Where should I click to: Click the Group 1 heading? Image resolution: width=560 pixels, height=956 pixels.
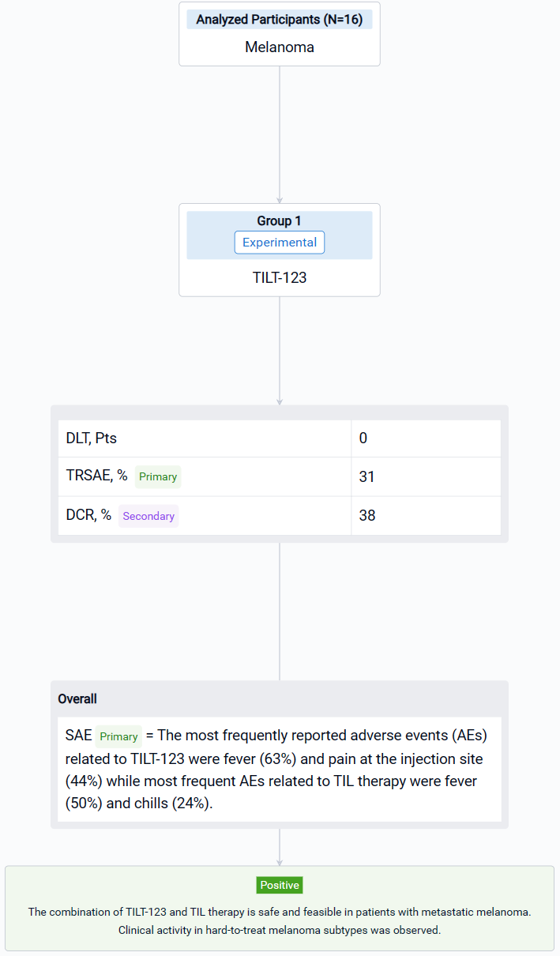click(279, 221)
